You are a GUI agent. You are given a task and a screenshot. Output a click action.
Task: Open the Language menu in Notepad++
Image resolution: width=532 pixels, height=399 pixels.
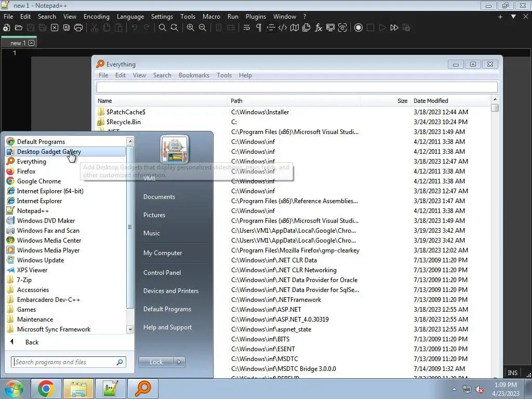130,17
